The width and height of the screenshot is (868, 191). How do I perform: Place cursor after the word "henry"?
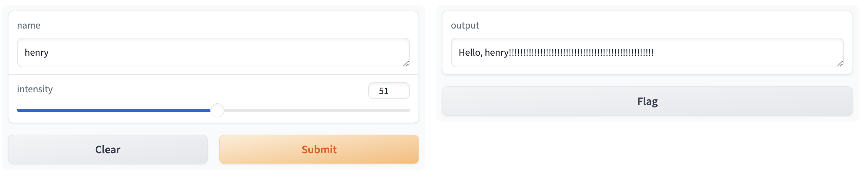pos(49,53)
